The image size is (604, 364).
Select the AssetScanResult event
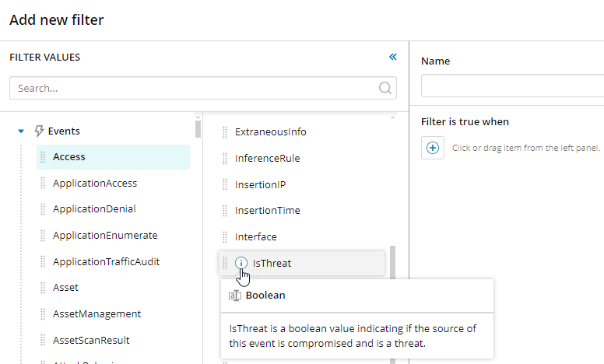click(91, 340)
